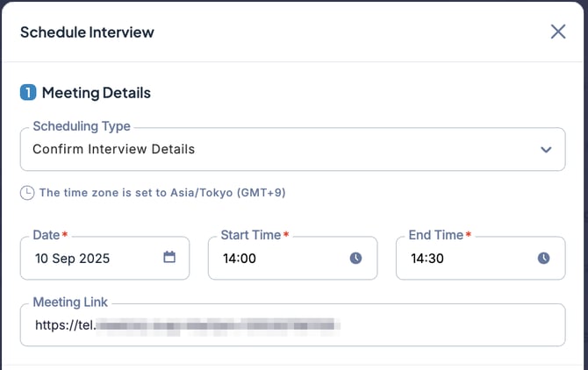
Task: Click the clock icon beside time zone notice
Action: [27, 193]
